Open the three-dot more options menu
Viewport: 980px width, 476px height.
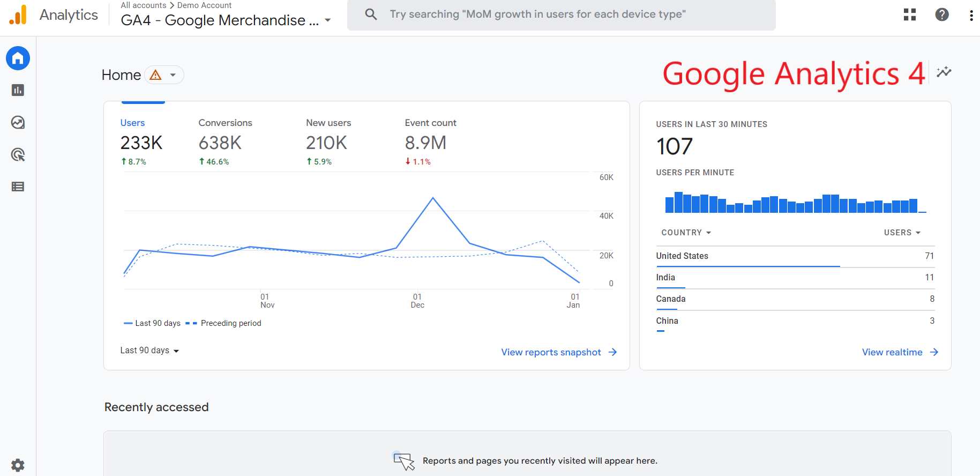[x=971, y=15]
